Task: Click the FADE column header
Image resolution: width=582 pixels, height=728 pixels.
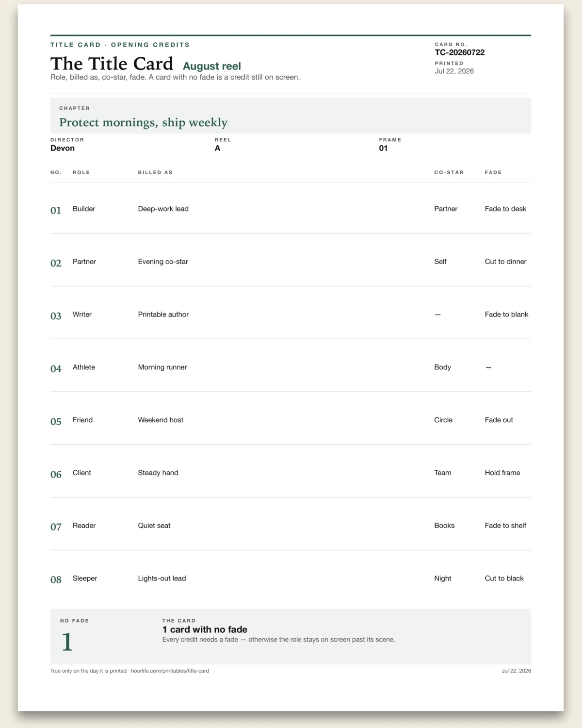Action: [493, 172]
